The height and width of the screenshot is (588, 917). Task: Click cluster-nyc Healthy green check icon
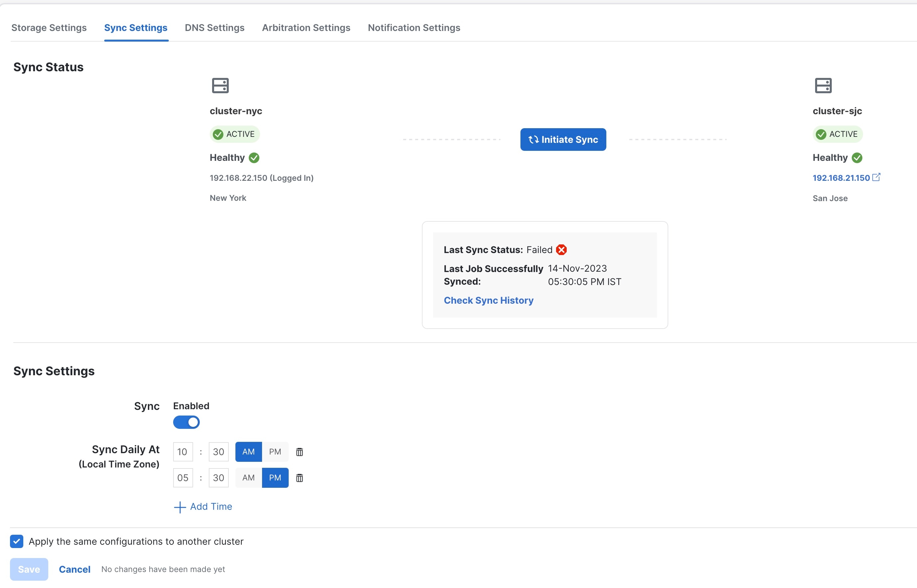254,158
